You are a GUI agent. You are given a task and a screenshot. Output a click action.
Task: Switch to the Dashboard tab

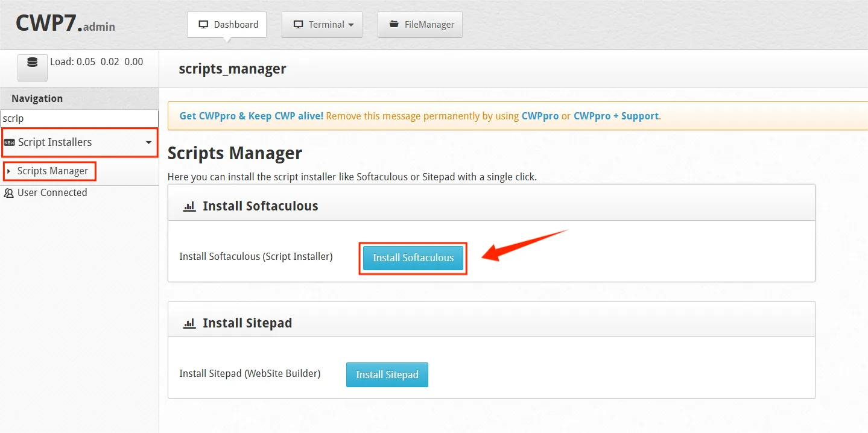[227, 24]
